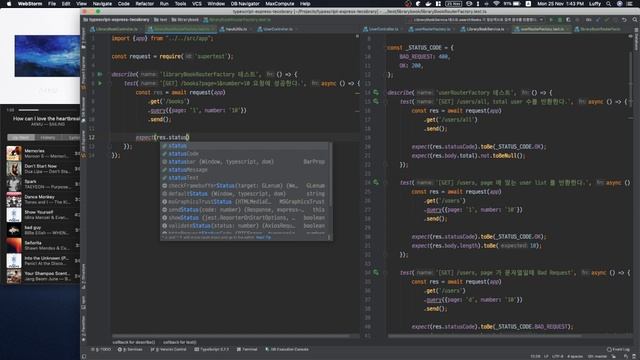Play 'Memories' in the music queue
This screenshot has width=640, height=360.
[43, 153]
